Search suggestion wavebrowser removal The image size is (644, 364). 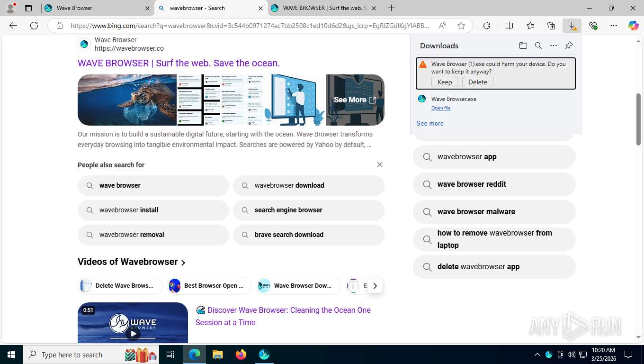pyautogui.click(x=153, y=235)
